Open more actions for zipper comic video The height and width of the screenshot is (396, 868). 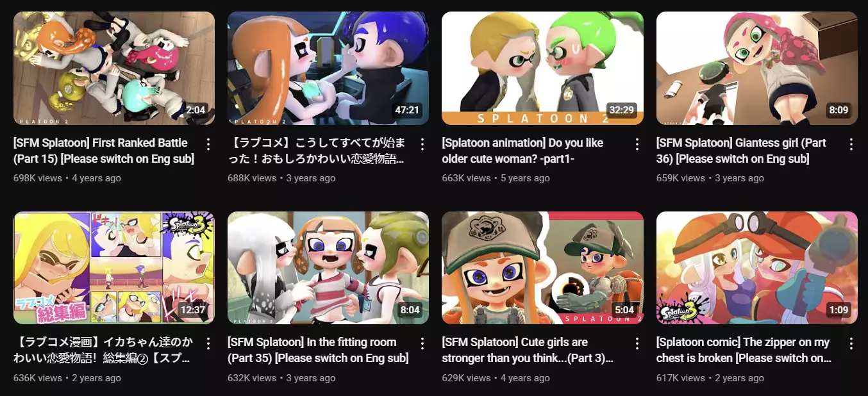pyautogui.click(x=851, y=343)
